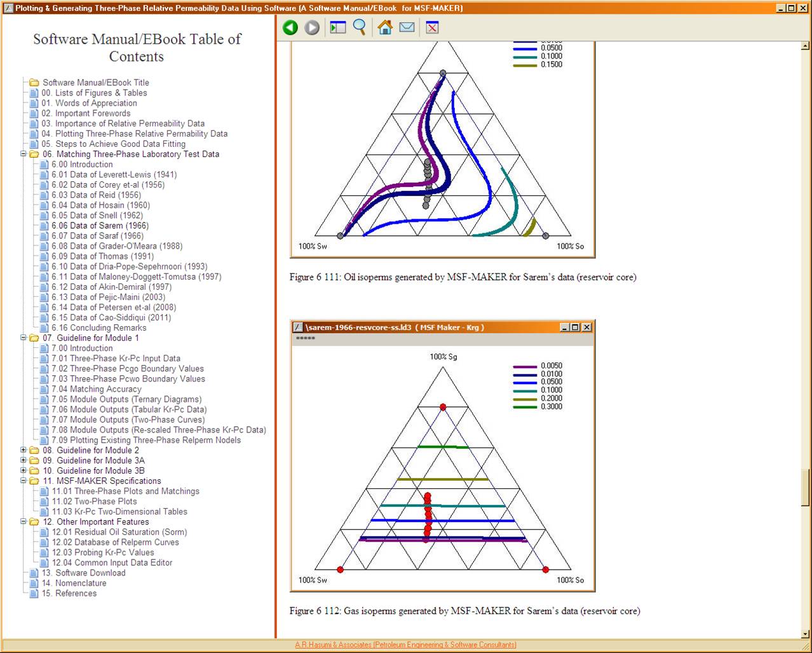812x653 pixels.
Task: Open 6.07 Data of Saraf (1966)
Action: (97, 236)
